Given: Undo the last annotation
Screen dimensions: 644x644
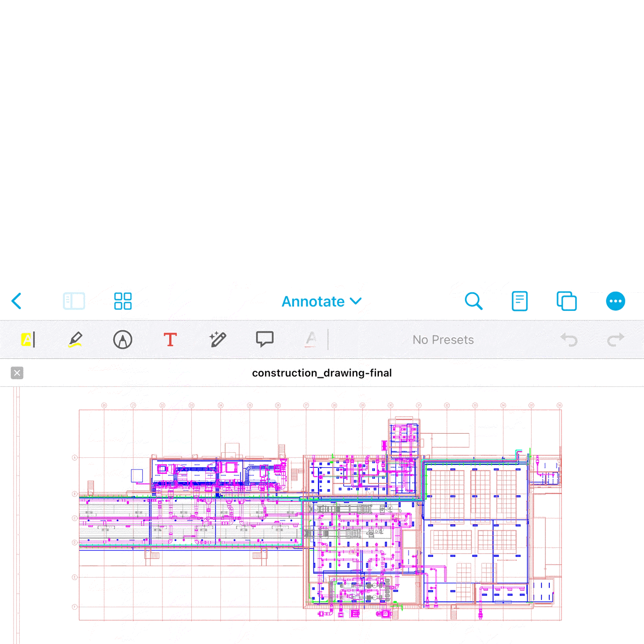Looking at the screenshot, I should pyautogui.click(x=569, y=340).
